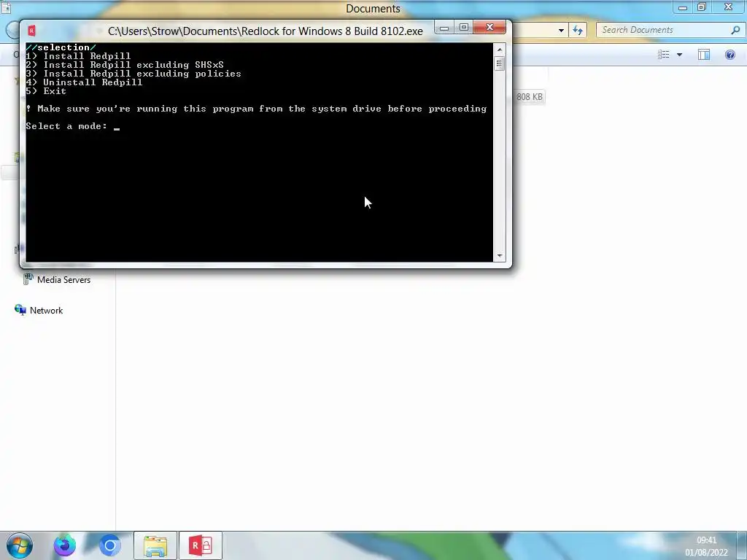The image size is (747, 560).
Task: Open the address bar history dropdown
Action: 561,31
